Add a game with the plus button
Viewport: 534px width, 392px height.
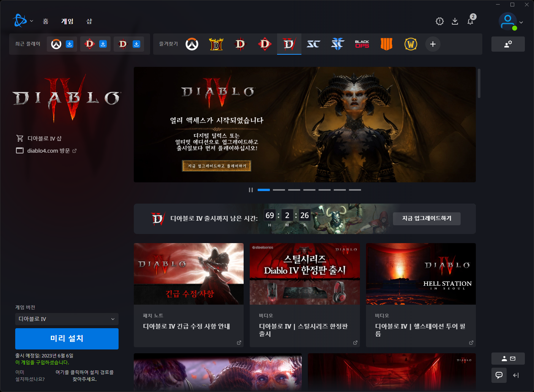click(433, 44)
